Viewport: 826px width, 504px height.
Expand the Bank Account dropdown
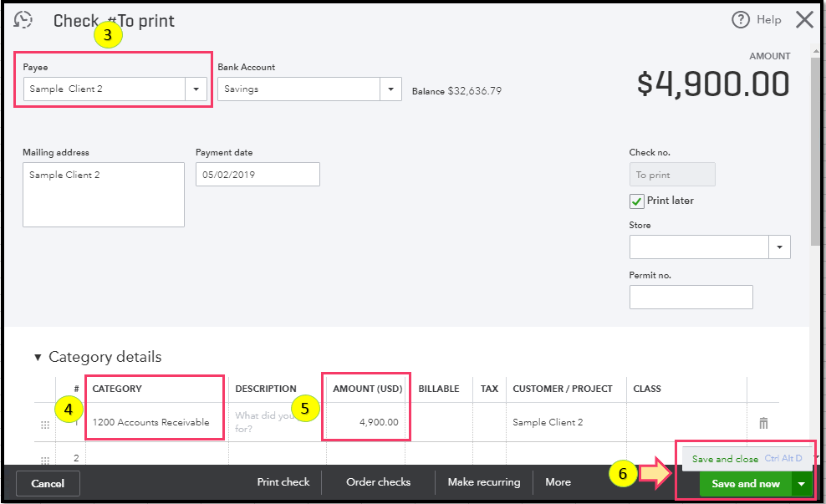click(x=390, y=89)
